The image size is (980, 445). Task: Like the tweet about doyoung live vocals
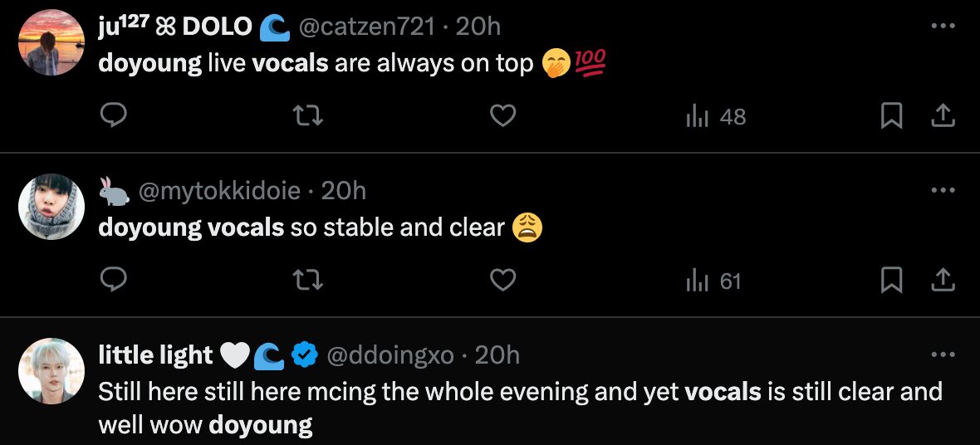coord(502,116)
